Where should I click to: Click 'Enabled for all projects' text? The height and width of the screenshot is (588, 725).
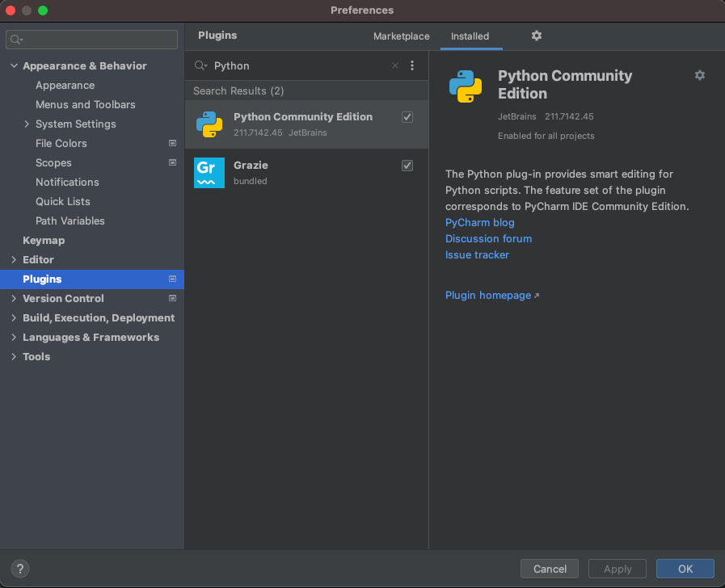click(x=546, y=136)
